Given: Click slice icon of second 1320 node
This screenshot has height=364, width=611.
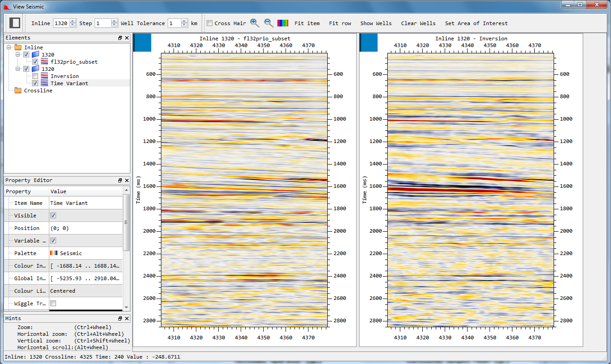Looking at the screenshot, I should (35, 69).
